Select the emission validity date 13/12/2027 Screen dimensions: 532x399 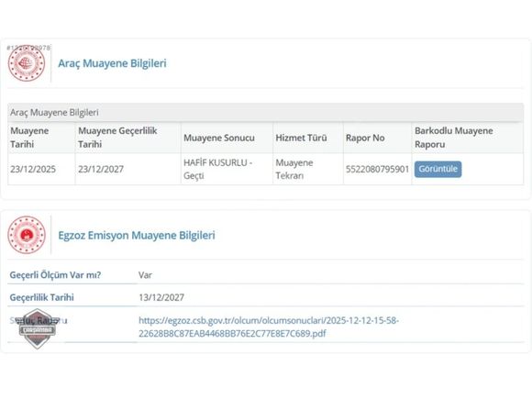click(161, 297)
